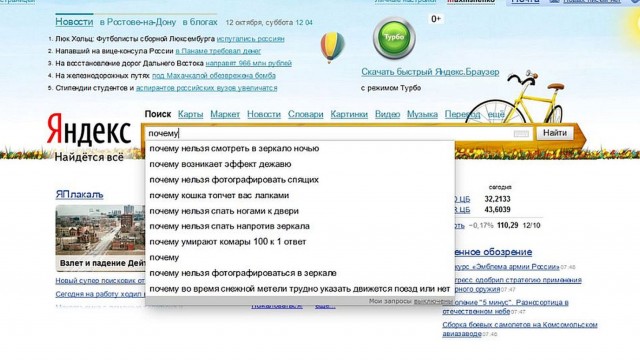The image size is (640, 360).
Task: Switch news to 'в Ростове-на-Дону'
Action: (138, 22)
